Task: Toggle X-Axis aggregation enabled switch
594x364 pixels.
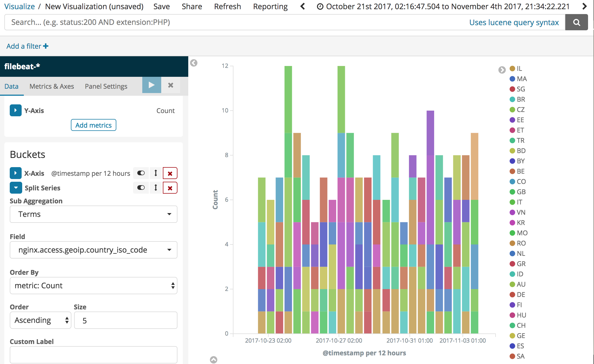Action: pyautogui.click(x=141, y=173)
